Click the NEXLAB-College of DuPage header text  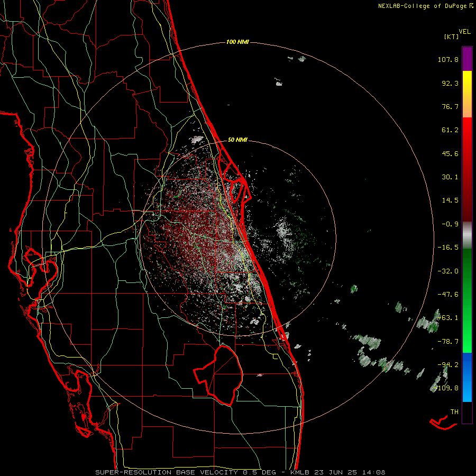point(423,6)
